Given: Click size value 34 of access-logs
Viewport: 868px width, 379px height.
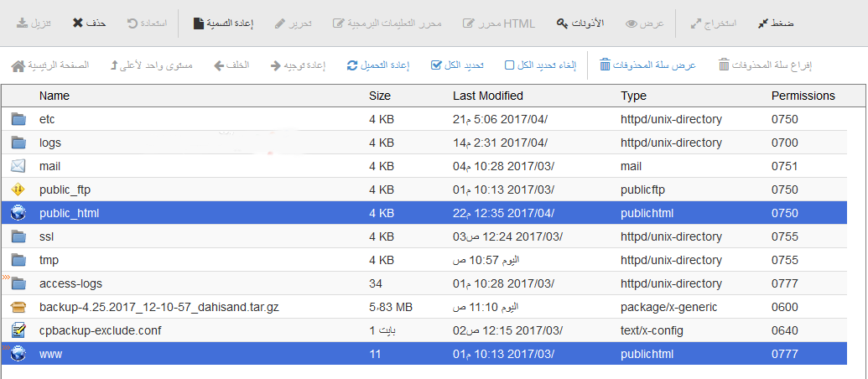Looking at the screenshot, I should [x=375, y=284].
